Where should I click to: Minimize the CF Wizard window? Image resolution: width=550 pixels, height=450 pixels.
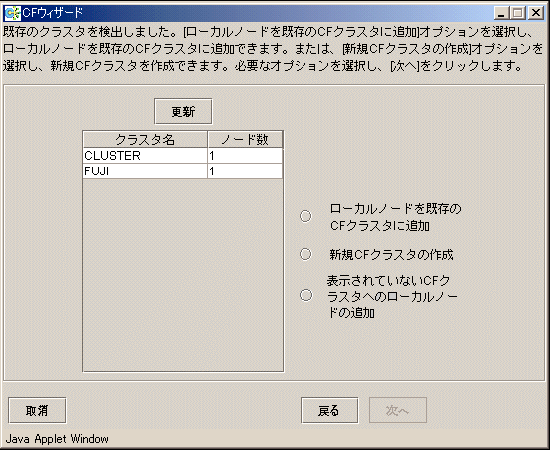501,13
